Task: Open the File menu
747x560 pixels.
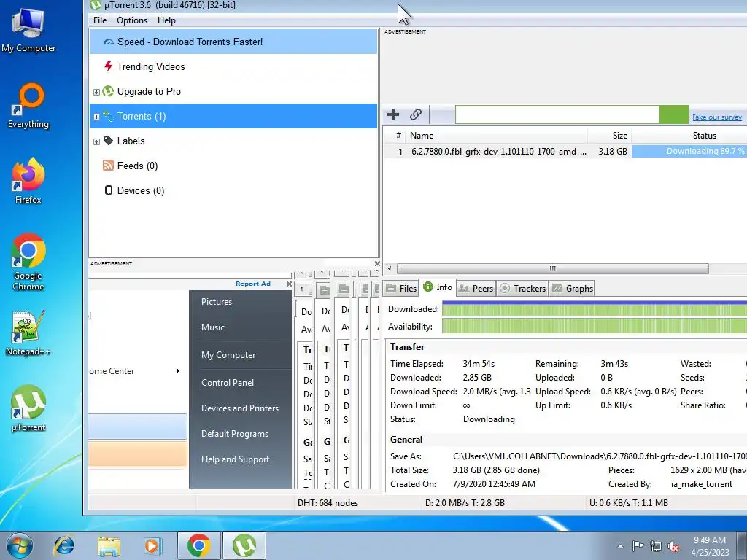Action: click(100, 20)
